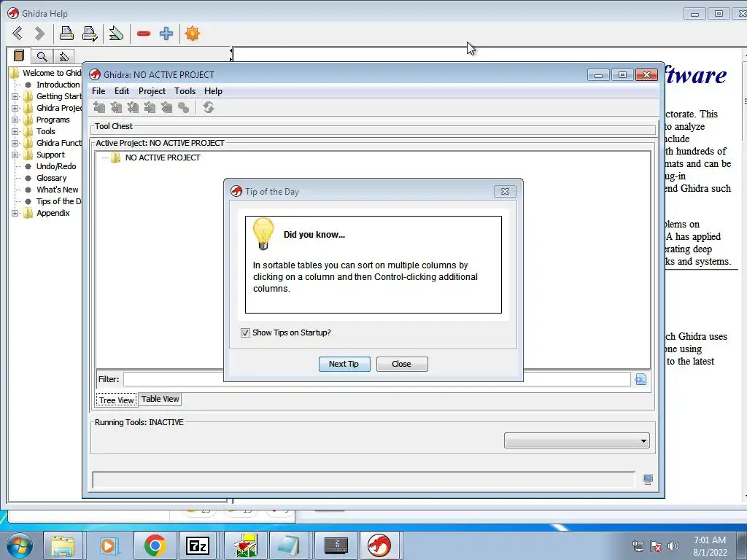Expand the Ghidra Functionality help node
This screenshot has height=560, width=747.
pyautogui.click(x=15, y=143)
